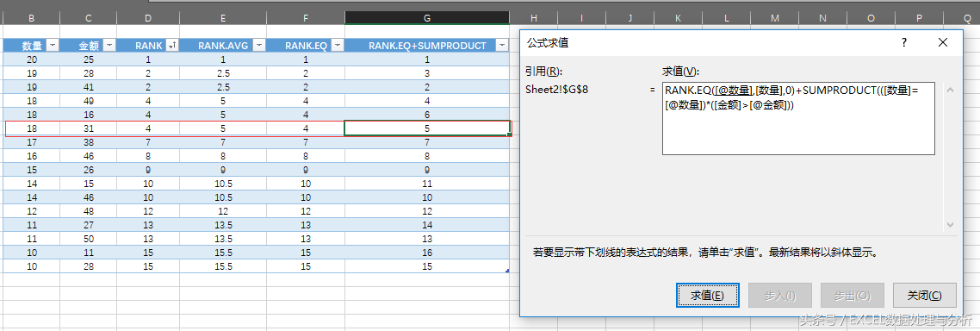The width and height of the screenshot is (980, 331).
Task: Click the evaluation box scroll up arrow
Action: (x=951, y=91)
